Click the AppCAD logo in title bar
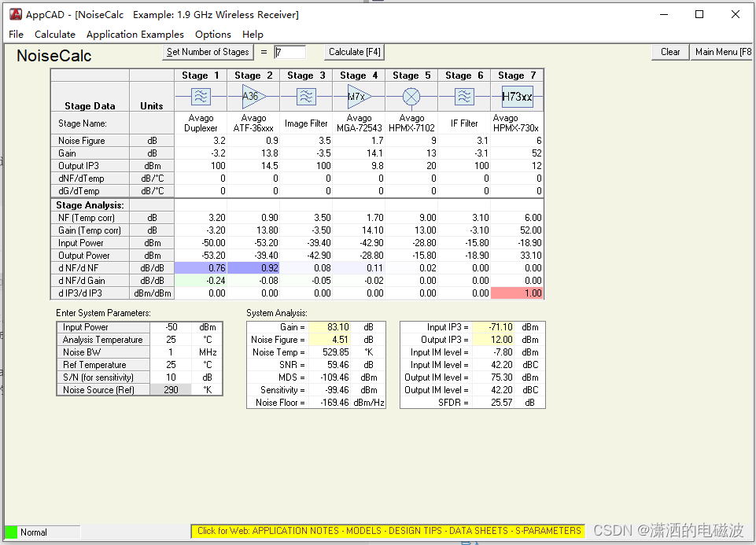Image resolution: width=756 pixels, height=545 pixels. (x=15, y=14)
